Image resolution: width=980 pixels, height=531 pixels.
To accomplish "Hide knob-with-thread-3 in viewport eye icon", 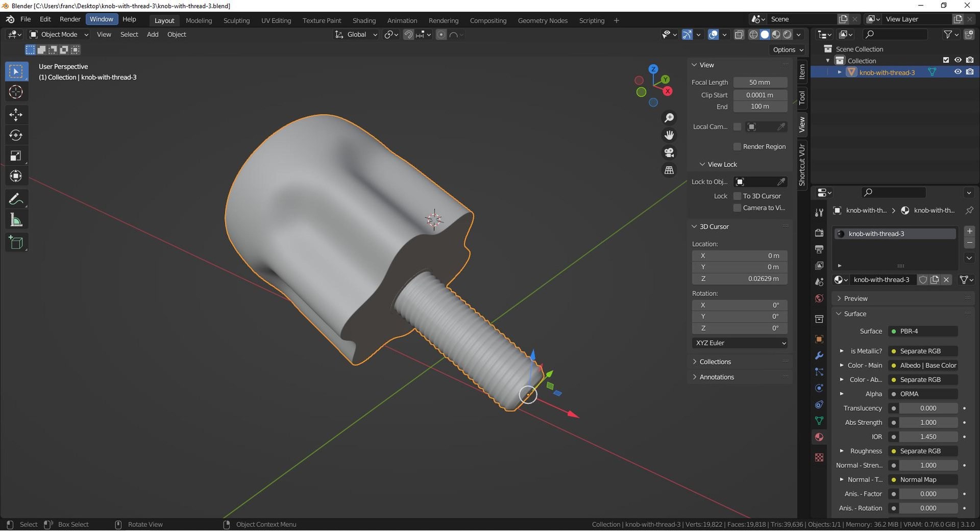I will (958, 72).
